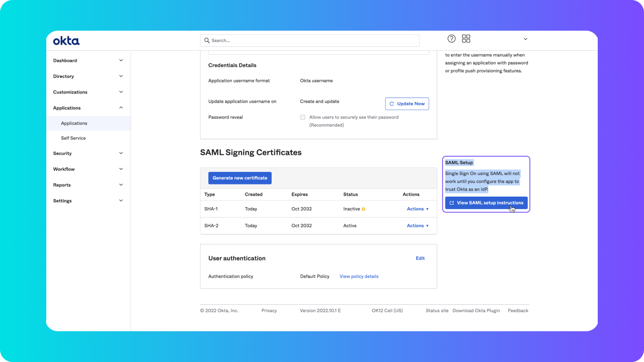This screenshot has width=644, height=362.
Task: Open the help question mark icon
Action: click(x=452, y=39)
